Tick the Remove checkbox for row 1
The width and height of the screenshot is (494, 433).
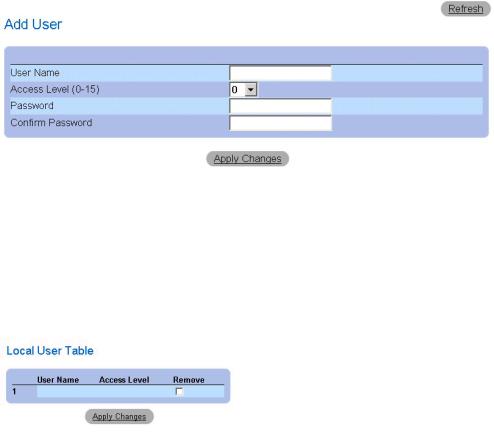click(179, 391)
